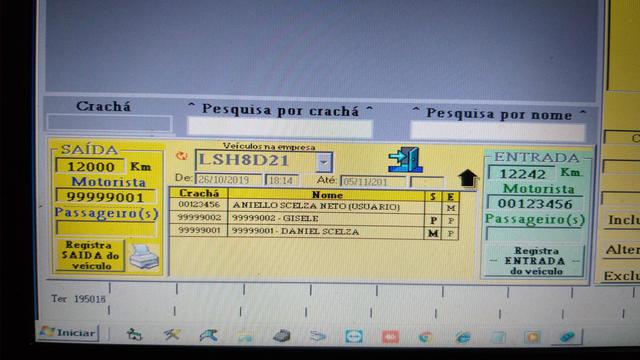Click the SAÍDA Passageiro(s) empty field
Screen dimensions: 640x360
pyautogui.click(x=106, y=228)
